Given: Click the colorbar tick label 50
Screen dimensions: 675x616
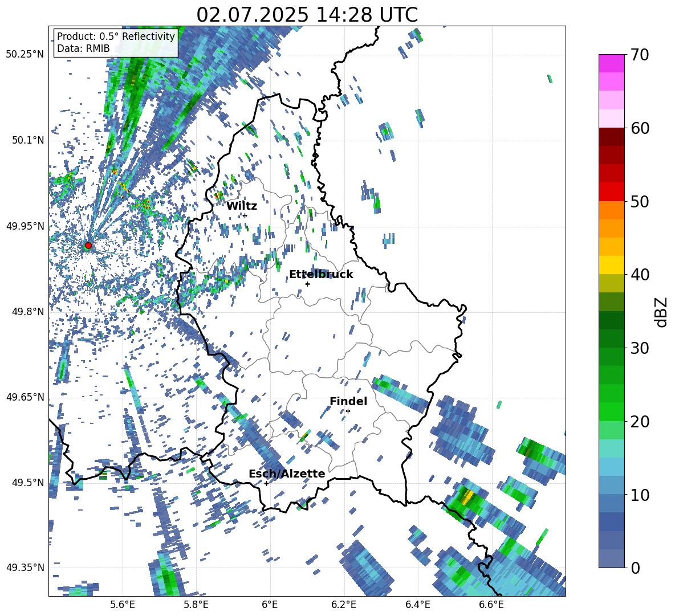Looking at the screenshot, I should click(640, 201).
